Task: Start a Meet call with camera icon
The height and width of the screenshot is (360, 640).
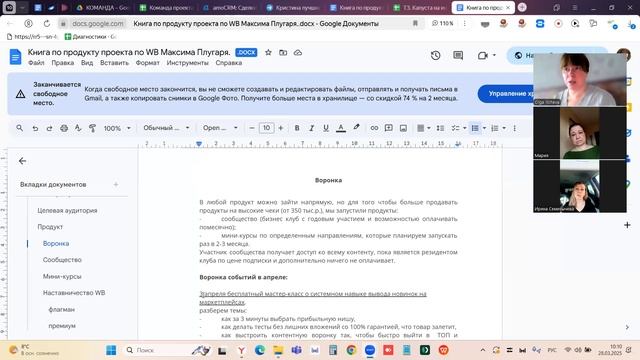Action: click(483, 55)
